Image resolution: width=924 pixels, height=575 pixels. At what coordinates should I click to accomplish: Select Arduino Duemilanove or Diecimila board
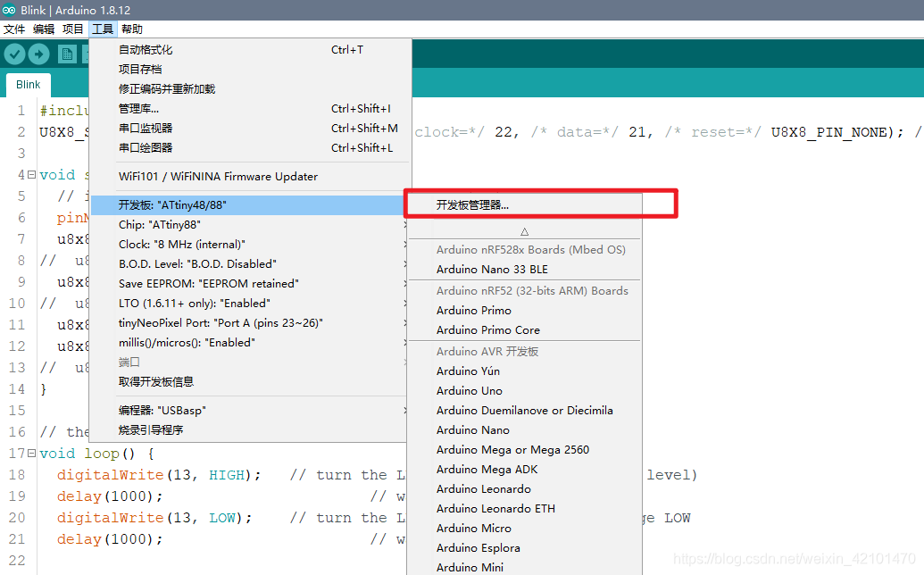524,411
